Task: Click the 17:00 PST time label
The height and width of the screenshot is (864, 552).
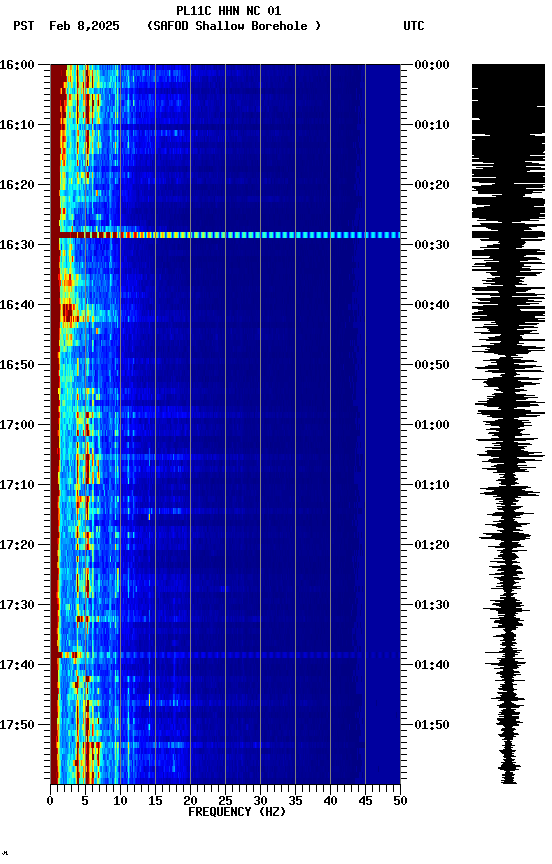Action: coord(17,425)
